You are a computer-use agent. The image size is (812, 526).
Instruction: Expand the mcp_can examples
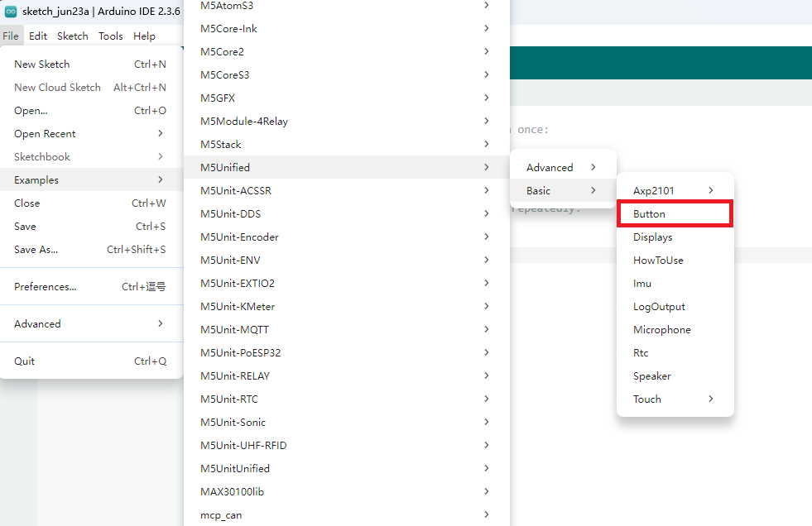(x=347, y=515)
